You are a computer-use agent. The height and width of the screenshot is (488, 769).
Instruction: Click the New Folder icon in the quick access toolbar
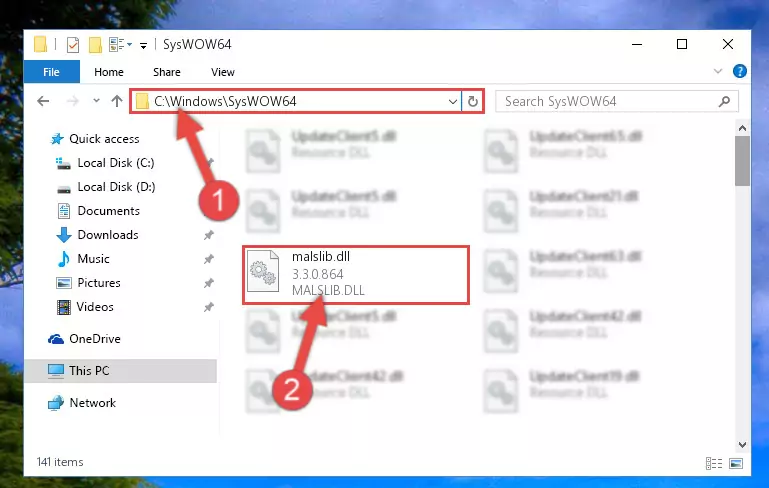pos(95,45)
